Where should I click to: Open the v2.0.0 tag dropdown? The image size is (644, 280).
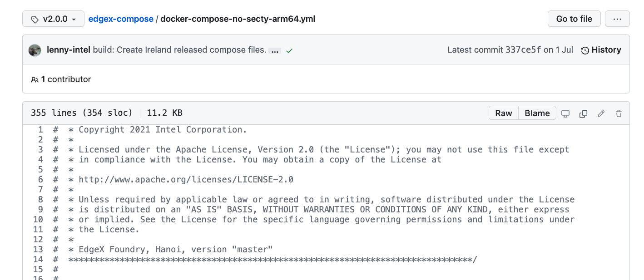tap(54, 19)
